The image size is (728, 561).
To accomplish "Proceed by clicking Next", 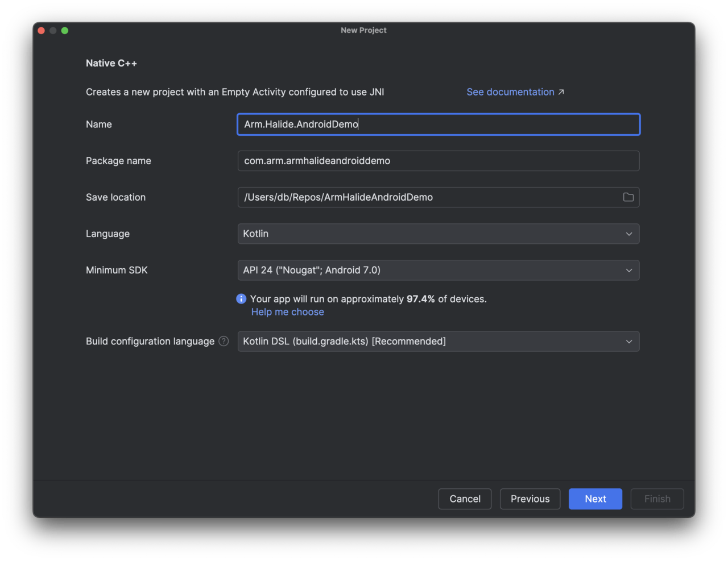I will click(595, 498).
